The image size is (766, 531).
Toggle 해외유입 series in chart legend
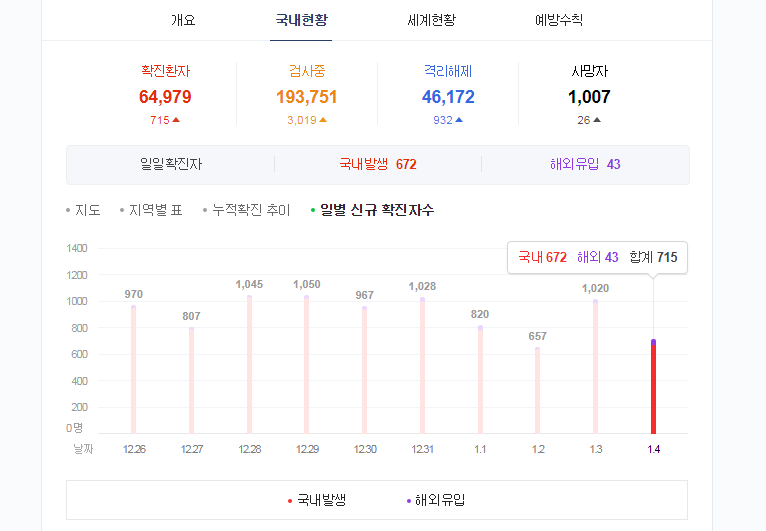pos(436,500)
